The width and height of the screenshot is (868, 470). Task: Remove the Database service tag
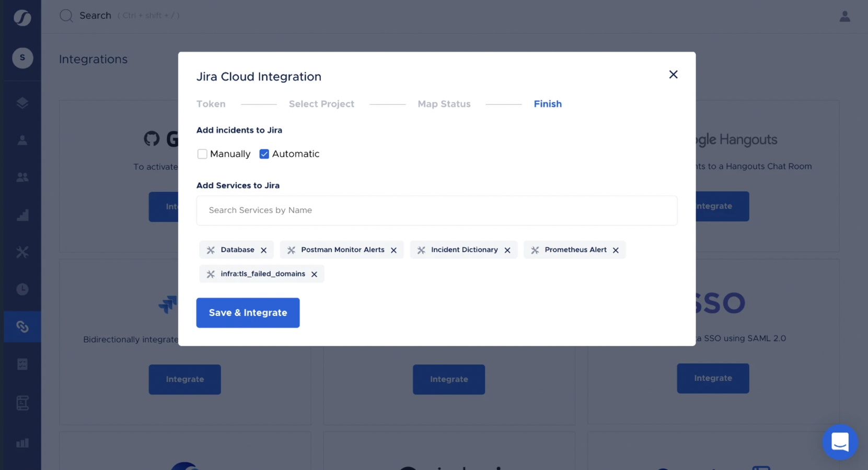pos(264,250)
